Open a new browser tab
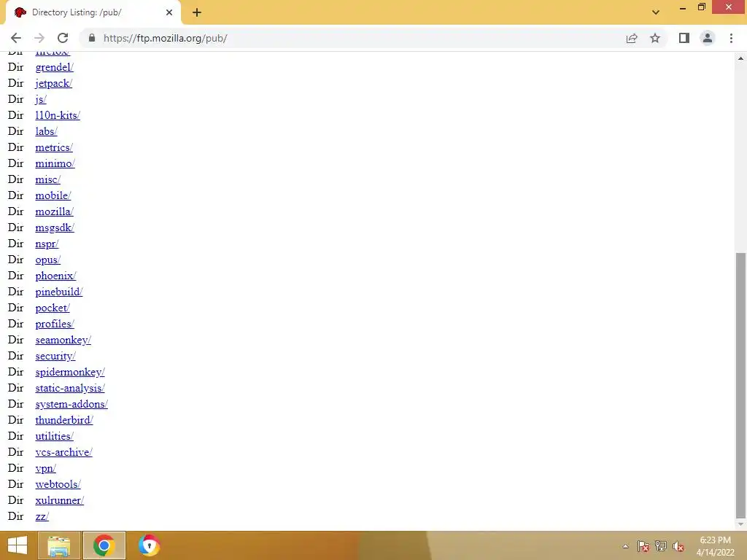 [x=197, y=13]
